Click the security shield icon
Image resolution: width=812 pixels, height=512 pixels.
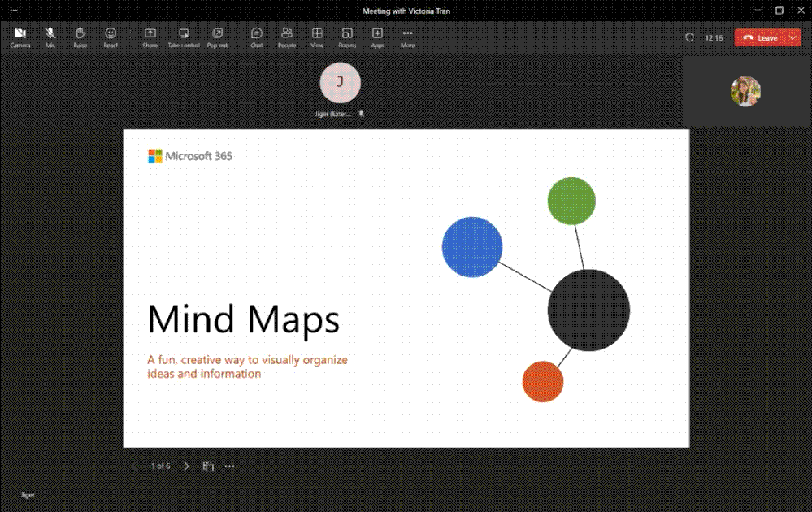tap(689, 38)
